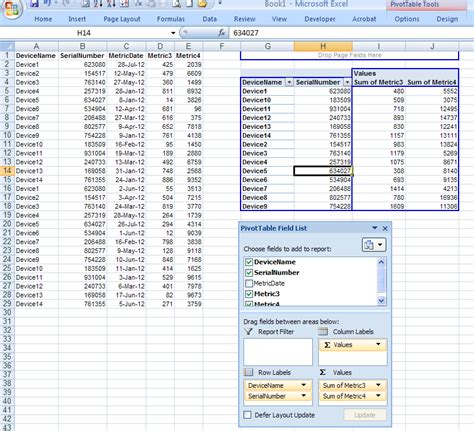Click the Report Filter funnel icon
Image resolution: width=474 pixels, height=431 pixels.
(x=248, y=331)
